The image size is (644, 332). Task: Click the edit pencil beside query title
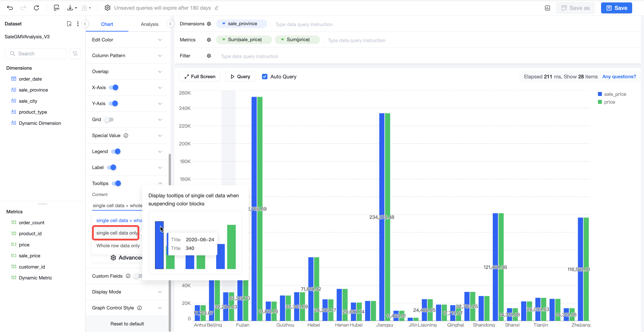tap(216, 8)
